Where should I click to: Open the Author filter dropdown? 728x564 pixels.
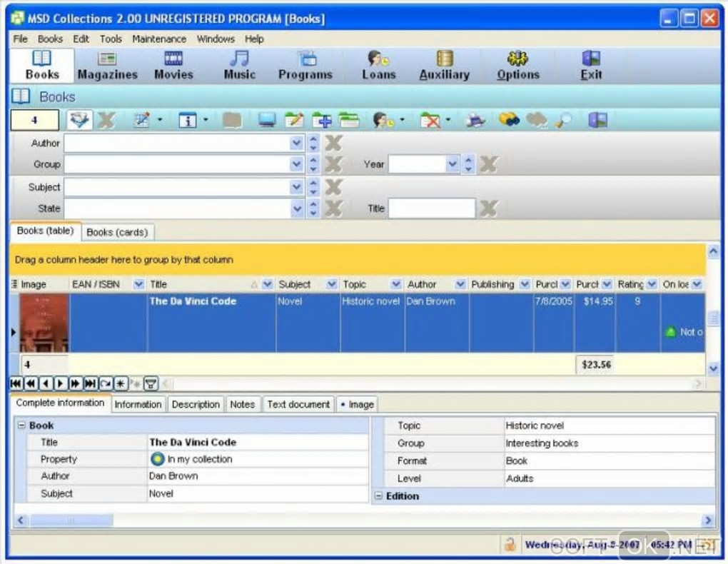pos(296,143)
